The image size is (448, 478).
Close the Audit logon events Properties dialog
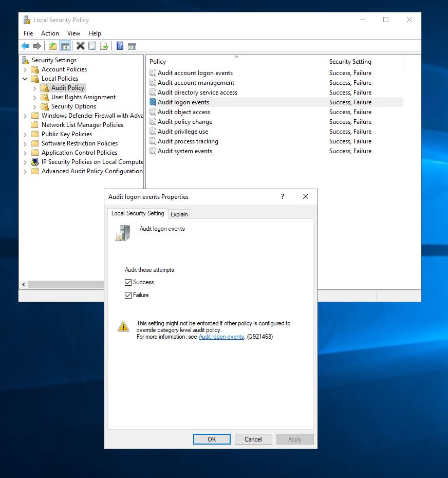[x=306, y=197]
